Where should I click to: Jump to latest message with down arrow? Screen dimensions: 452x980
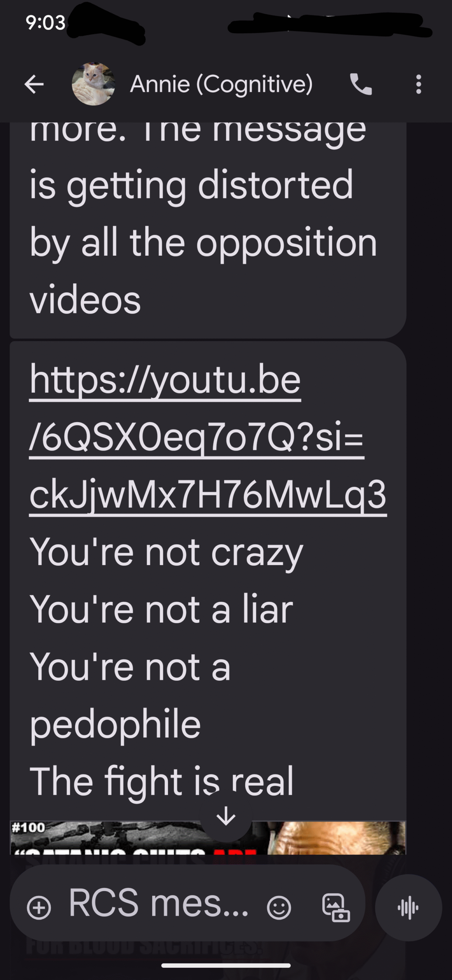(x=226, y=816)
